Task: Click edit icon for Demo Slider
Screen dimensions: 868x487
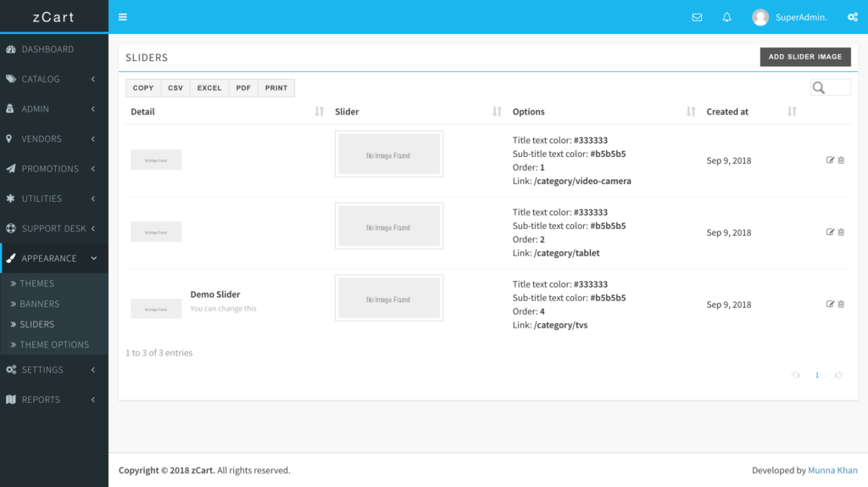Action: (830, 305)
